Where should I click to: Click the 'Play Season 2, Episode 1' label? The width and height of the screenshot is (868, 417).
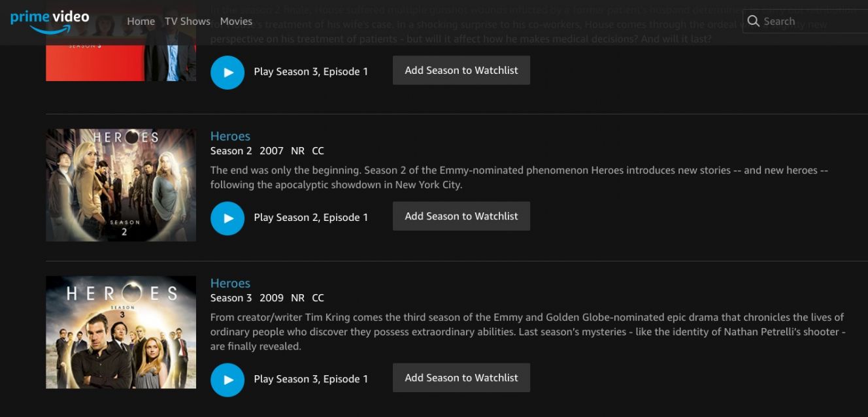(311, 218)
